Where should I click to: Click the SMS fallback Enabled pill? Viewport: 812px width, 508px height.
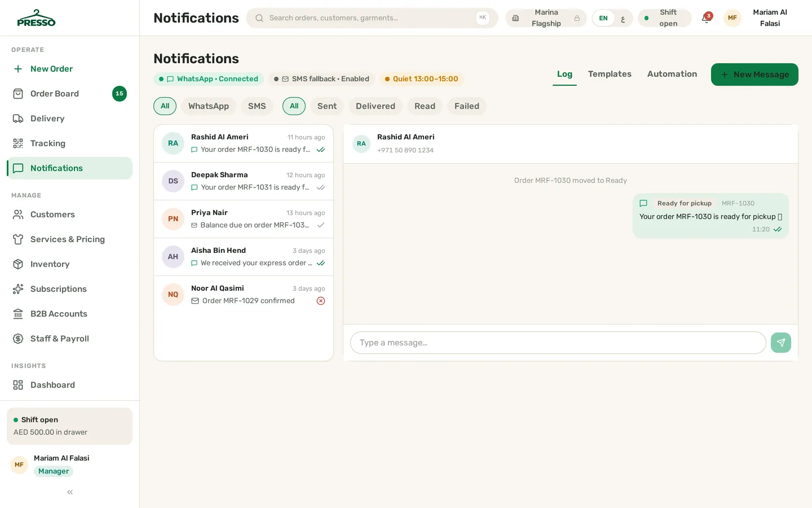321,79
